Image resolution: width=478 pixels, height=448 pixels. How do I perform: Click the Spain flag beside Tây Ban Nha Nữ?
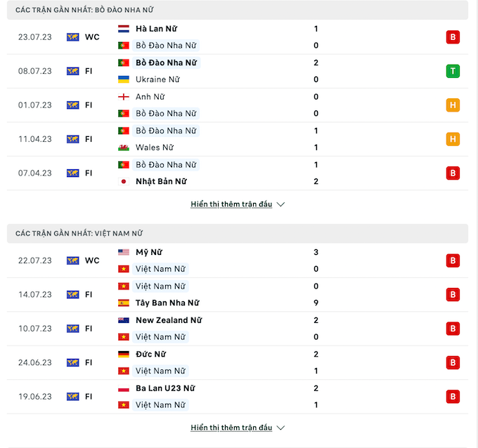pos(124,303)
